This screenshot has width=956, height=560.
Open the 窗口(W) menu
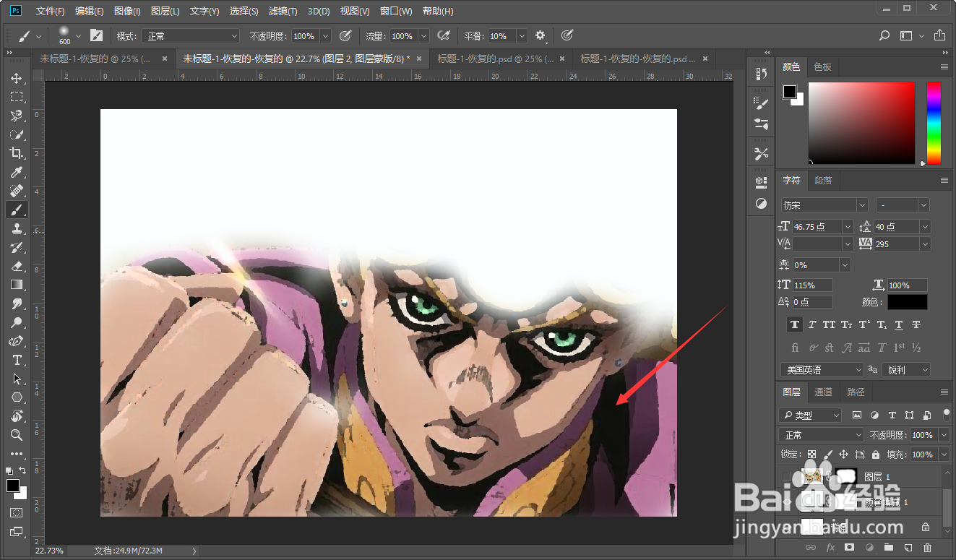pos(396,12)
